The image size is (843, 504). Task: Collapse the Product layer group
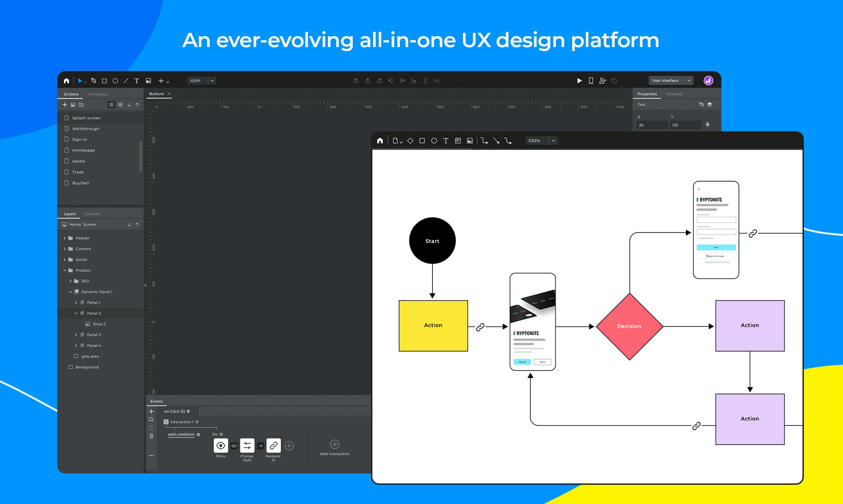tap(65, 270)
